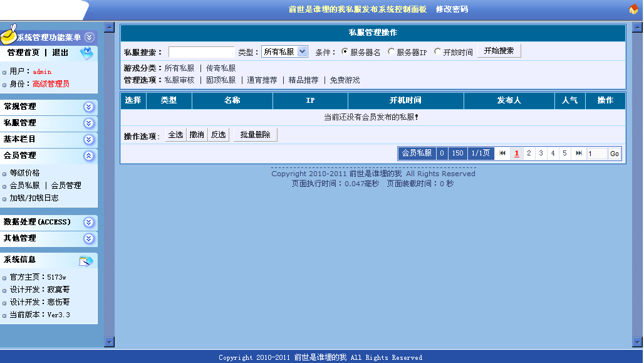Select the 服务器名 radio button

[x=345, y=52]
